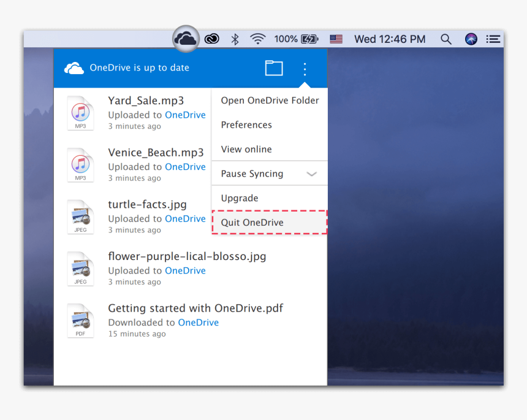Click the MP3 icon for Yard_Sale.mp3
Screen dimensions: 527x420
click(x=80, y=113)
